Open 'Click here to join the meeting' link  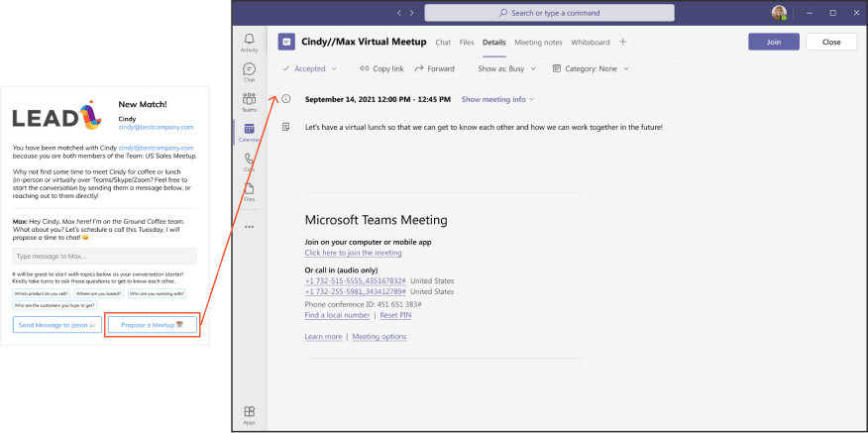coord(353,253)
